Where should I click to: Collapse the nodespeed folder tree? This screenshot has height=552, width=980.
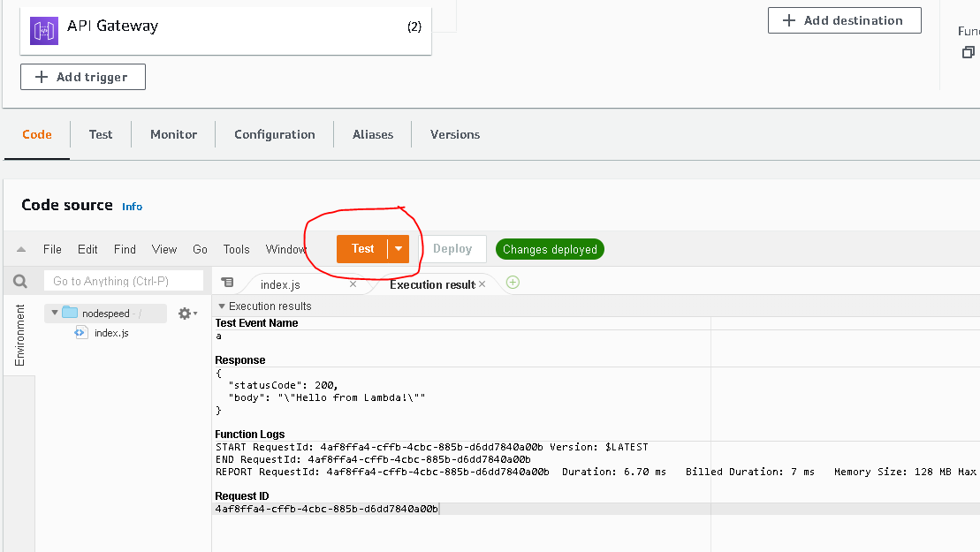[55, 313]
